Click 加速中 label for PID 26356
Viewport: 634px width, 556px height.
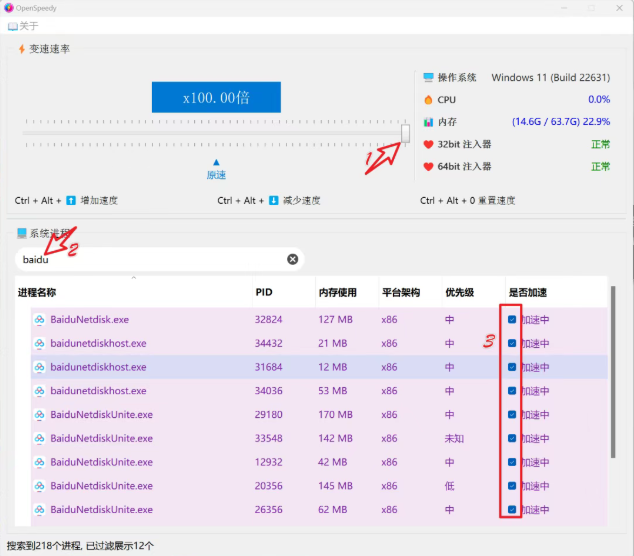click(x=535, y=509)
